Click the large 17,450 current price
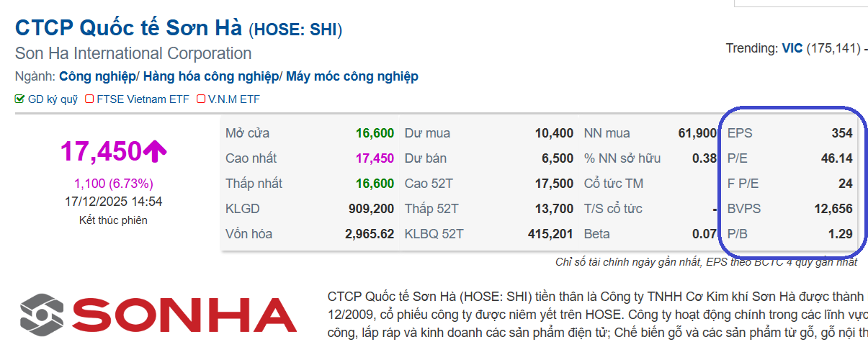This screenshot has height=360, width=868. coord(101,151)
